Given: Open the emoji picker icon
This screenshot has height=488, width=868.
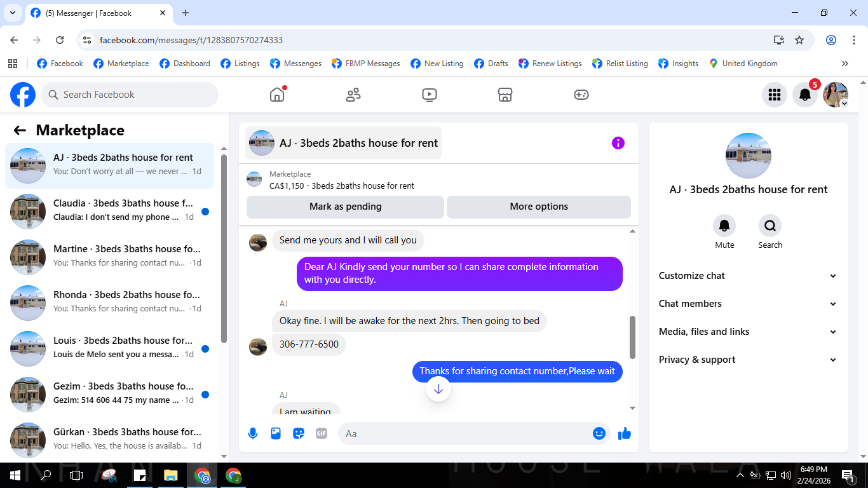Looking at the screenshot, I should click(x=599, y=433).
